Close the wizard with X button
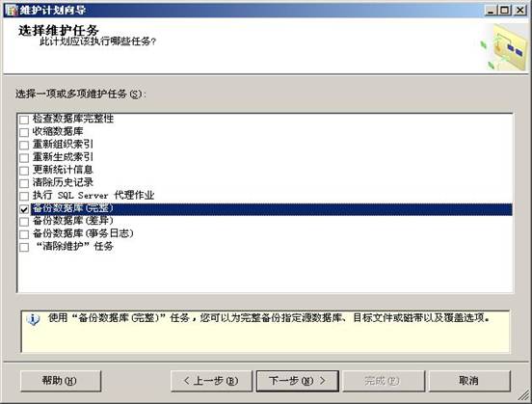The image size is (532, 404). pyautogui.click(x=519, y=11)
